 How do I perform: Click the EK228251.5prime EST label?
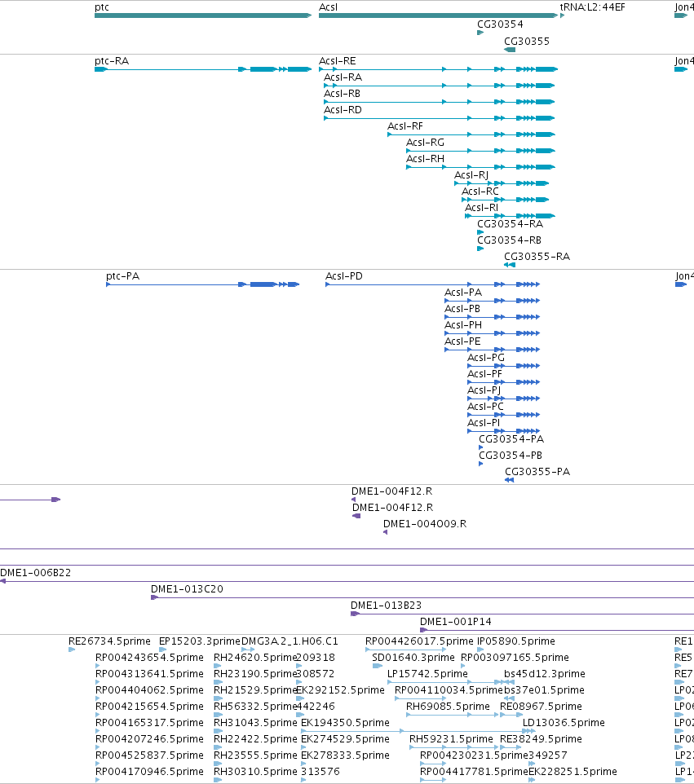tap(572, 772)
